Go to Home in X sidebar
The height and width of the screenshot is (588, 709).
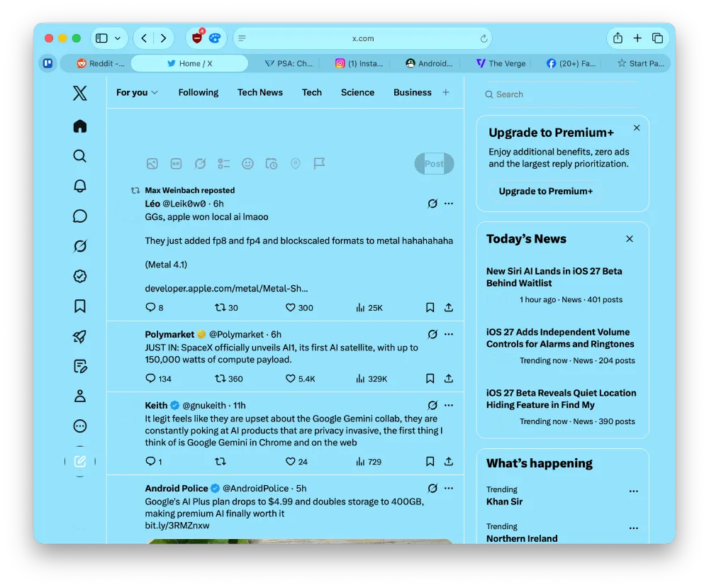point(80,126)
